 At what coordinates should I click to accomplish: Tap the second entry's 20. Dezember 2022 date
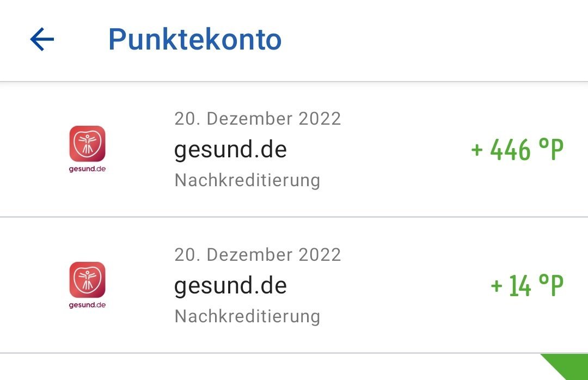tap(258, 255)
